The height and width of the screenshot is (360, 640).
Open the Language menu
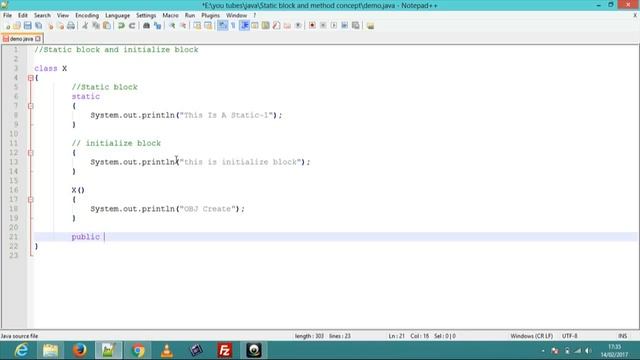coord(118,16)
